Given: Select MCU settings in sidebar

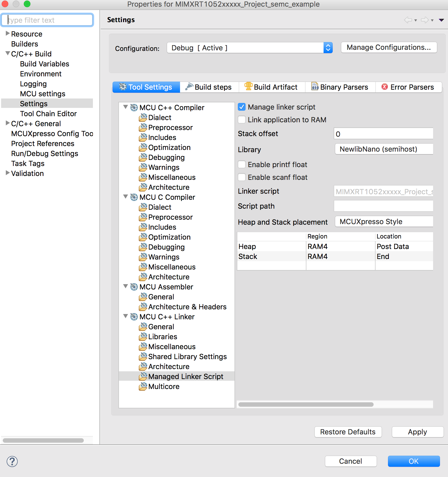Looking at the screenshot, I should coord(43,94).
